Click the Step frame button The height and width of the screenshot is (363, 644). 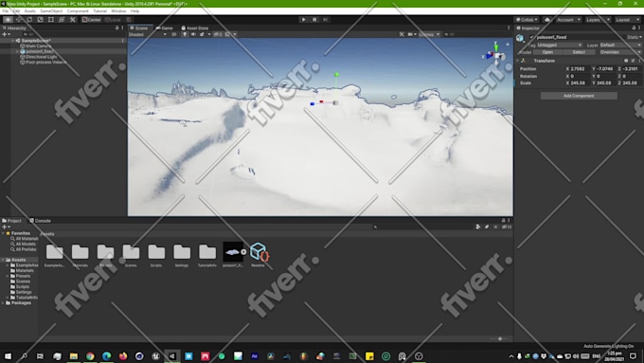coord(325,19)
